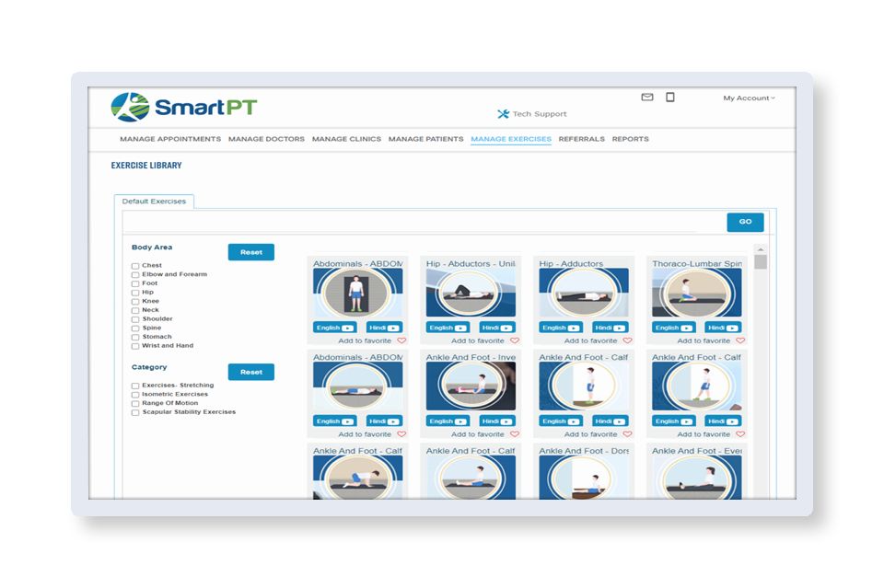This screenshot has height=588, width=884.
Task: Click the exercise list scrollbar thumb
Action: click(x=761, y=261)
